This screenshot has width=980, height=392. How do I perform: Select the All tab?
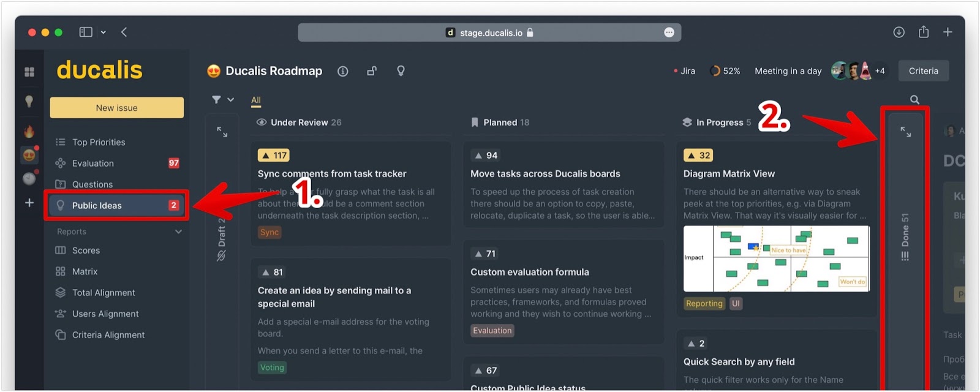(255, 100)
